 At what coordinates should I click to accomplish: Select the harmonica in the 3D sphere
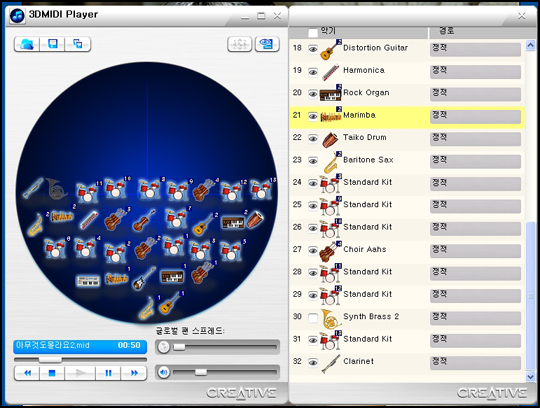coord(89,220)
